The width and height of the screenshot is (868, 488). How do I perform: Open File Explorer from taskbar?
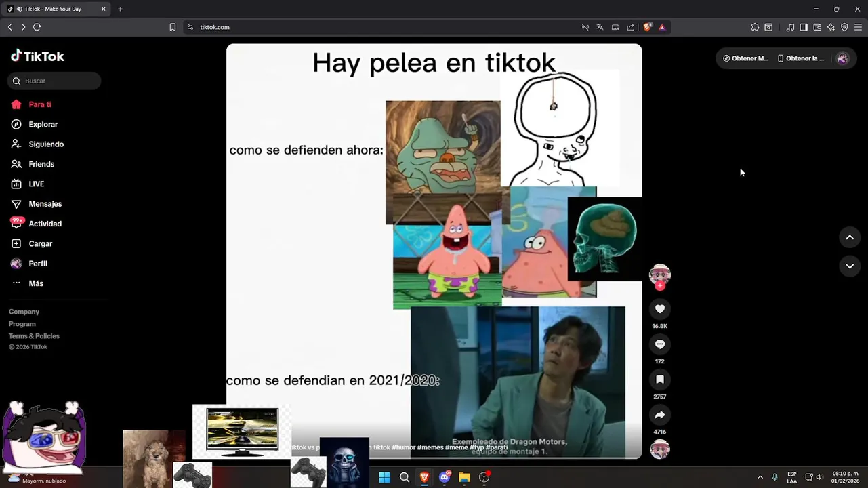click(x=464, y=477)
